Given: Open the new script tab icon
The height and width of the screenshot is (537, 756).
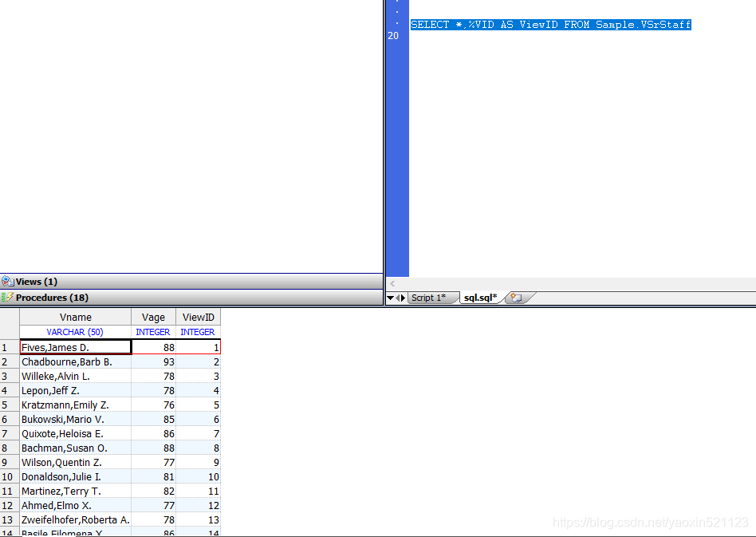Looking at the screenshot, I should 517,298.
